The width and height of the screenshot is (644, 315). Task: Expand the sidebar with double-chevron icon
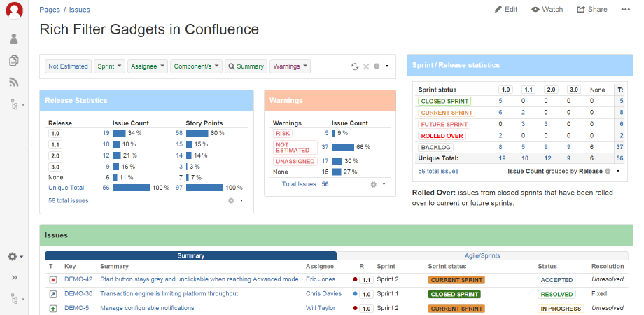[14, 277]
